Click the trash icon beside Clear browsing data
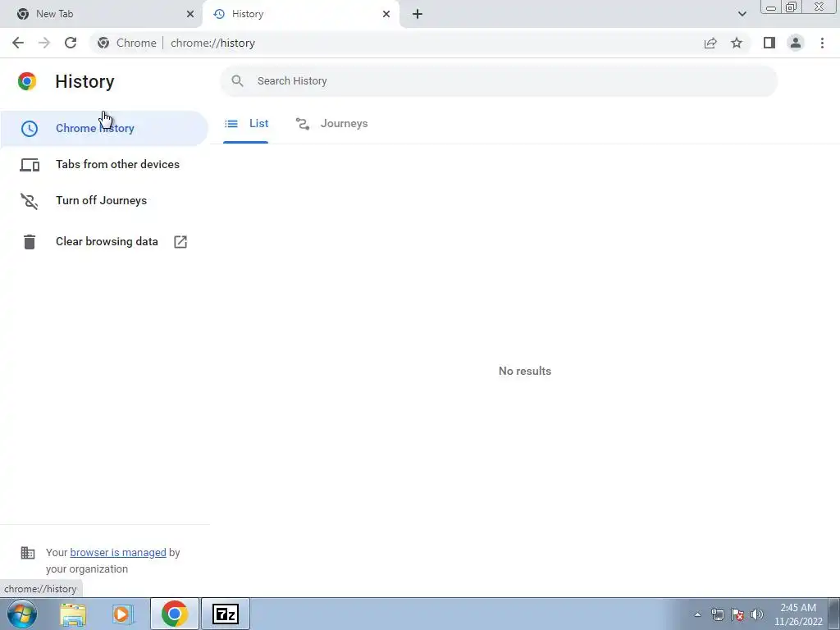840x630 pixels. click(x=30, y=242)
